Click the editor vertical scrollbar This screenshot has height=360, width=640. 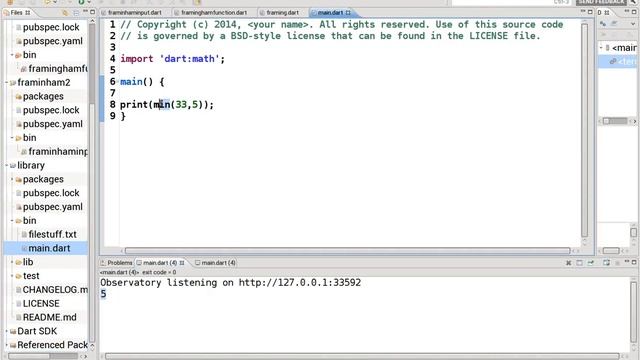click(584, 130)
